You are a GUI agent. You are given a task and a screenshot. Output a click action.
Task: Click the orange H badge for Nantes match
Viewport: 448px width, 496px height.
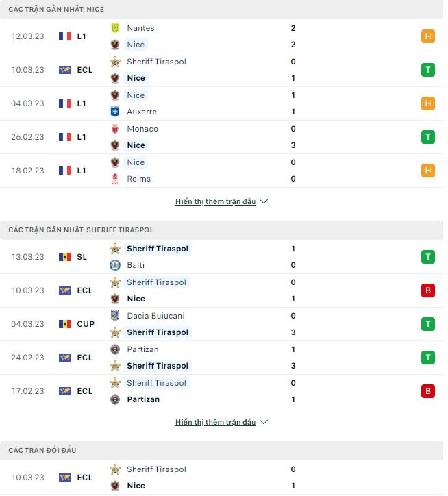[x=427, y=36]
